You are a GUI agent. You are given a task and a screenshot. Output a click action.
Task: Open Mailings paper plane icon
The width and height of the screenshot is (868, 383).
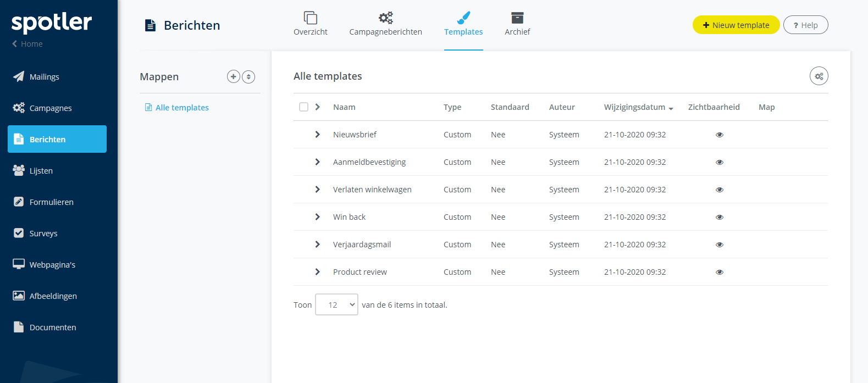point(19,76)
